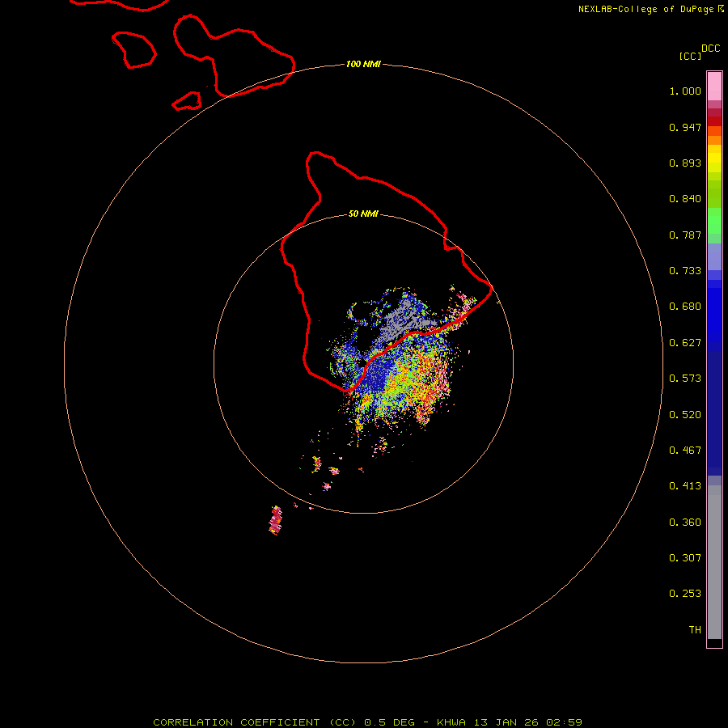728x728 pixels.
Task: Select the 0.467 legend value
Action: (x=685, y=451)
